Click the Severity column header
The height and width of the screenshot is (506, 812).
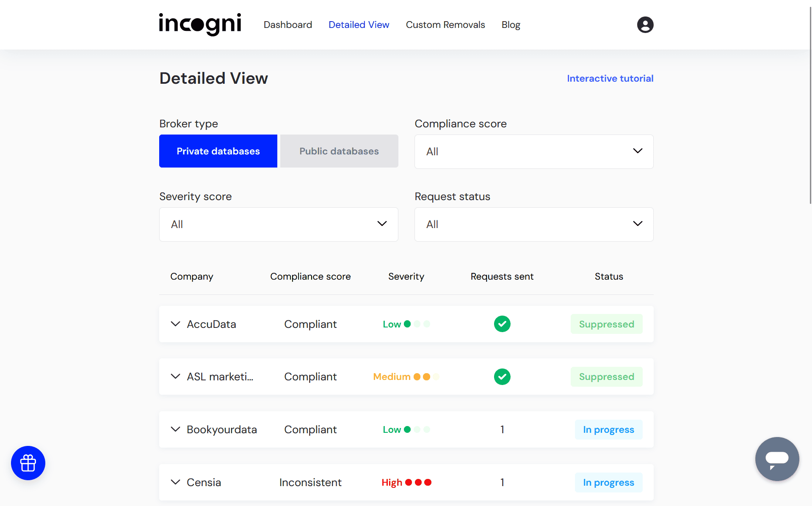click(406, 276)
